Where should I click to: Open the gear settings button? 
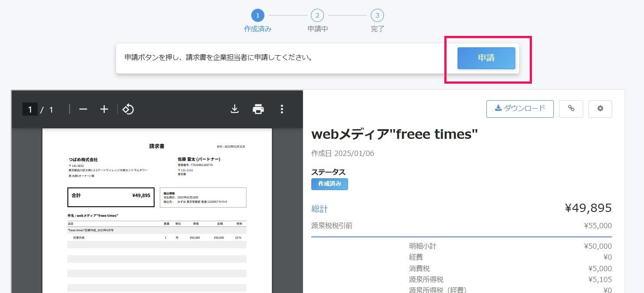pyautogui.click(x=600, y=109)
